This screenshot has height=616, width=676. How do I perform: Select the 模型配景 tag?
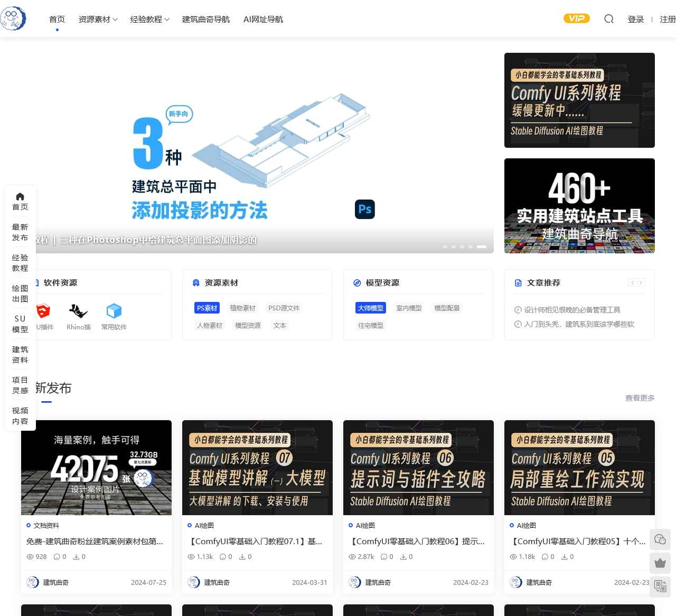(447, 308)
